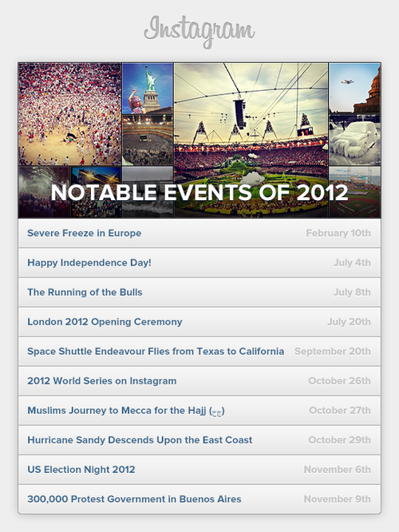Click the baseball stadium photo
Viewport: 399px width, 532px height.
click(x=354, y=191)
